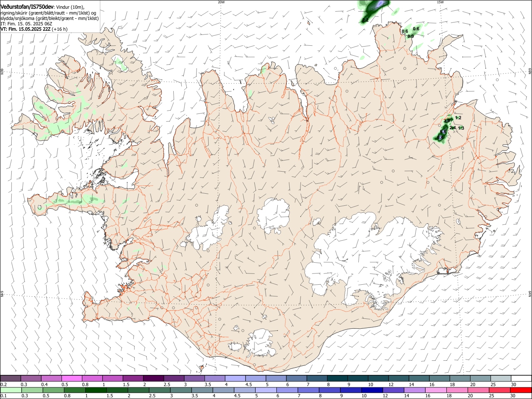Click the '0.1' label on the rain scale

click(x=3, y=396)
